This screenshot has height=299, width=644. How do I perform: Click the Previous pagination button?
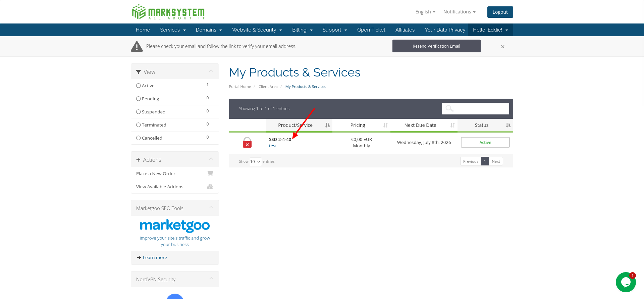pos(471,161)
